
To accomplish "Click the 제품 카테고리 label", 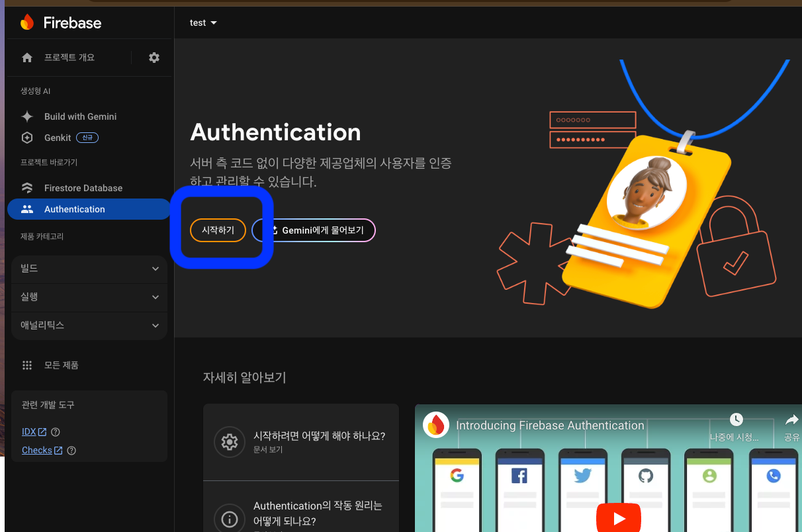I will [x=42, y=236].
